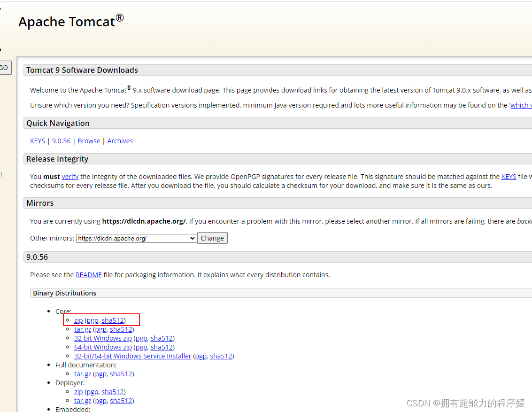
Task: Click the Binary Distributions heading
Action: coord(64,293)
